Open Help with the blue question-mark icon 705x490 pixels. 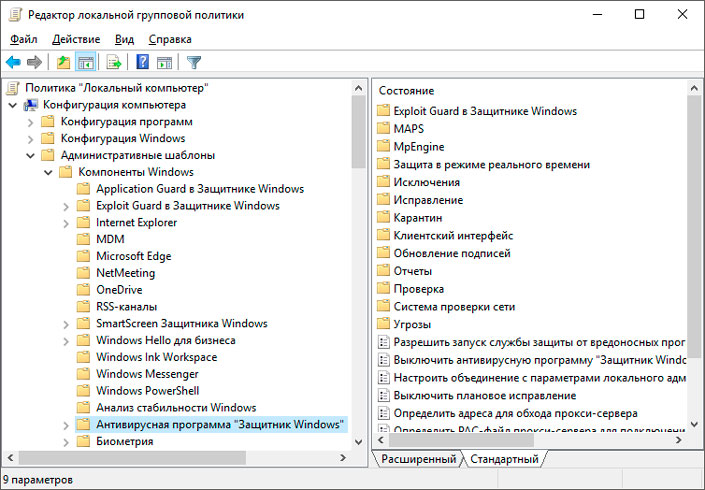coord(143,62)
